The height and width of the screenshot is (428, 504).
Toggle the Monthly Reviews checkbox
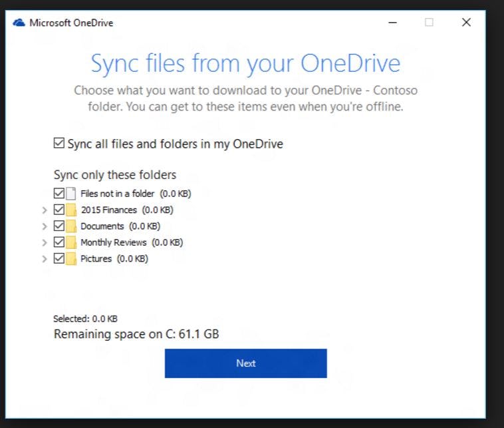click(x=59, y=242)
